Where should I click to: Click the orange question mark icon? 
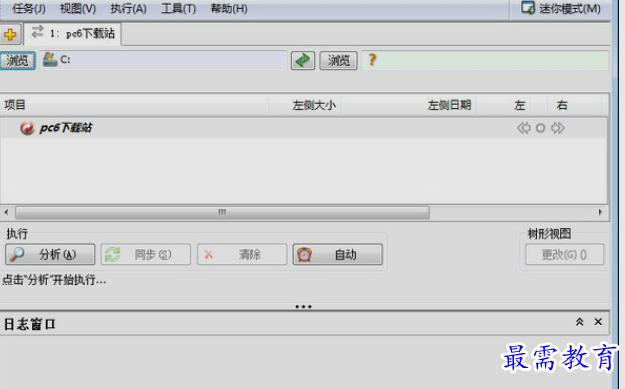(372, 60)
